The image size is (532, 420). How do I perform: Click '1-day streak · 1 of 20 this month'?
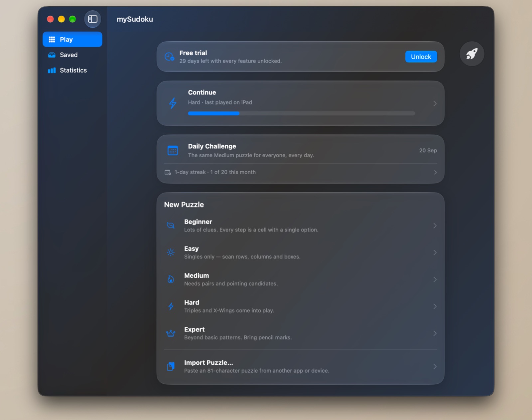(x=215, y=172)
